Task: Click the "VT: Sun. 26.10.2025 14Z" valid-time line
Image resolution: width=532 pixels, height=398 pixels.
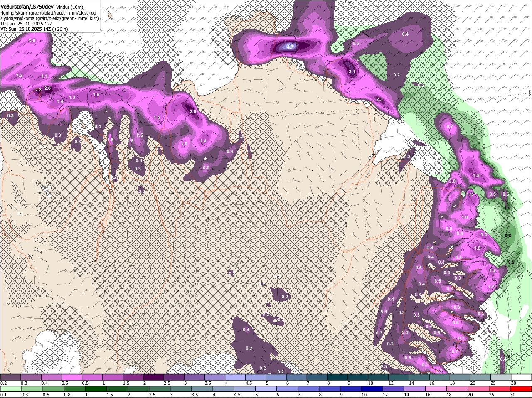Action: tap(25, 29)
